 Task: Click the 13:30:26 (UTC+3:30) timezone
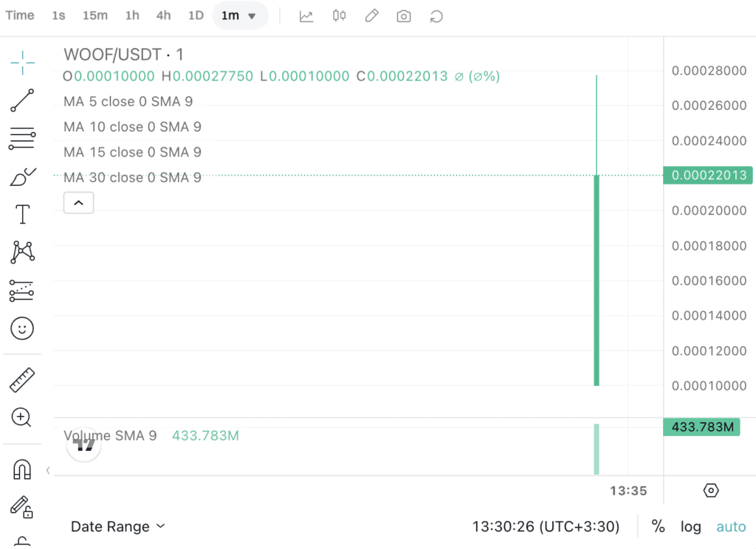point(546,526)
